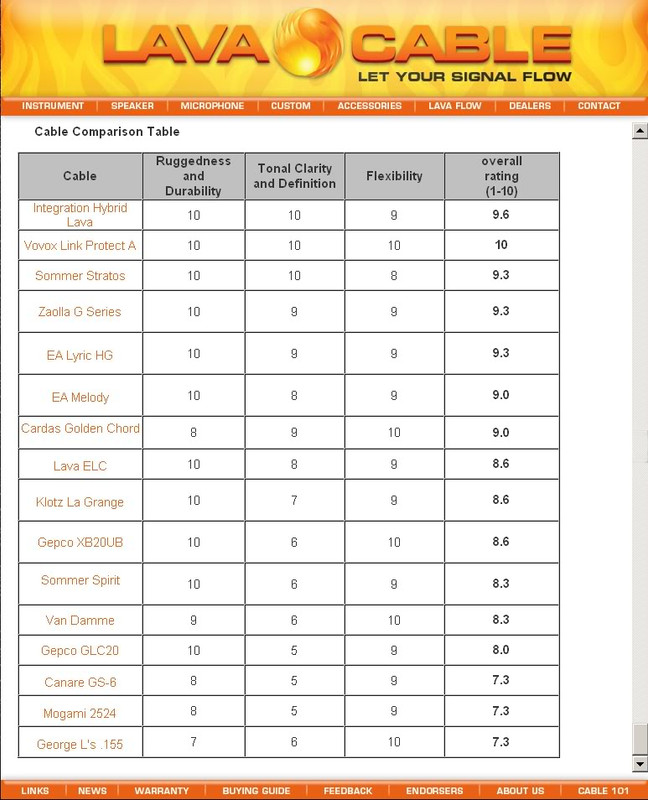Open the News footer link
Screen dimensions: 648x800
click(x=92, y=790)
